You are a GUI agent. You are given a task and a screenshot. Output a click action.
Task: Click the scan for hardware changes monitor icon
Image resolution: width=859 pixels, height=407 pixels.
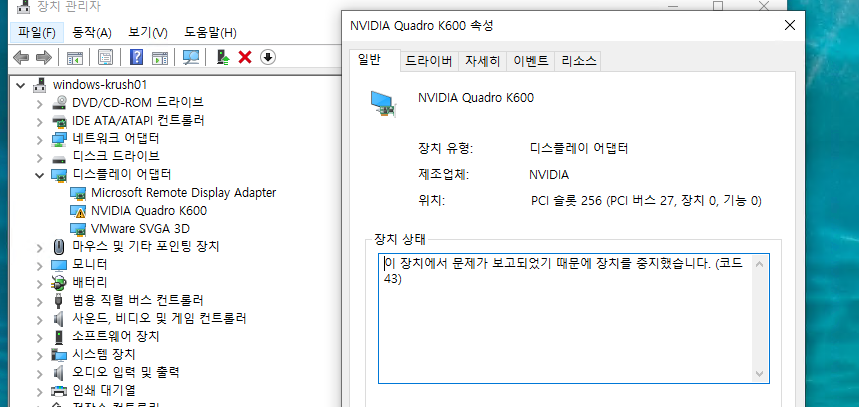pos(191,57)
